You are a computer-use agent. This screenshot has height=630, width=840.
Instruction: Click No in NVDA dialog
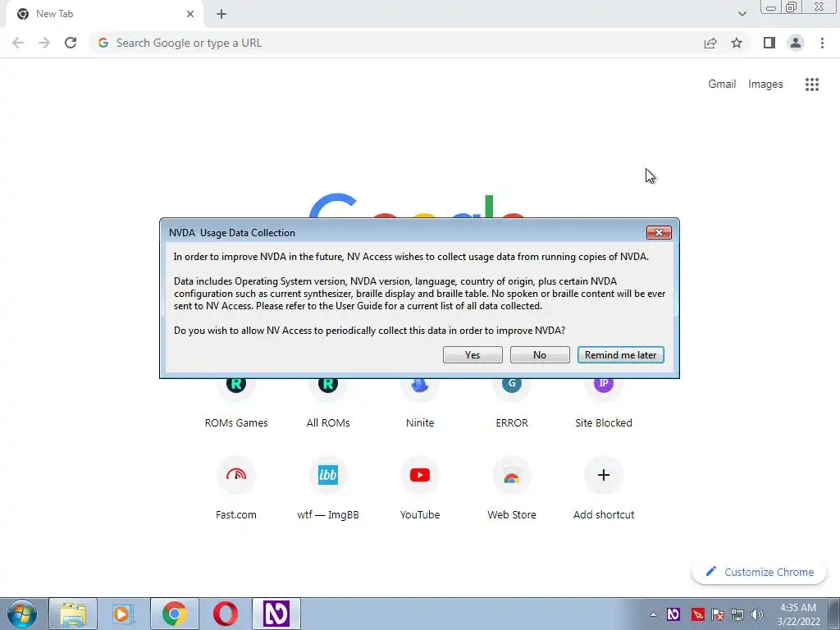point(540,354)
